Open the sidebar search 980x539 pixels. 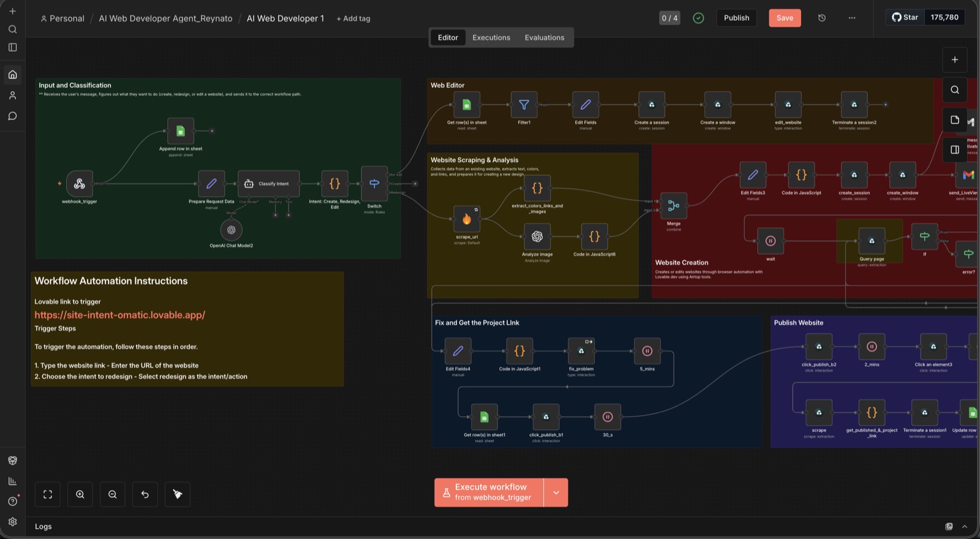(x=12, y=29)
